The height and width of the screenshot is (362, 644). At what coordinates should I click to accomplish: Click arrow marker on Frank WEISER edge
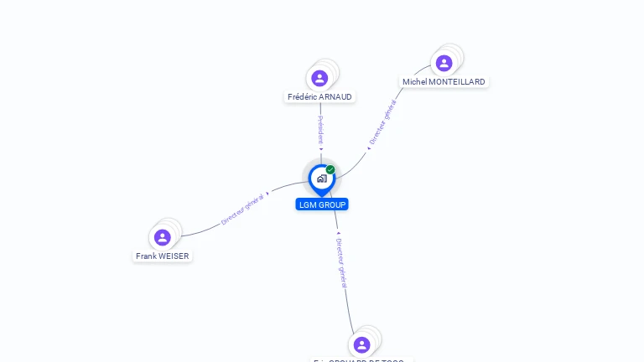(267, 194)
